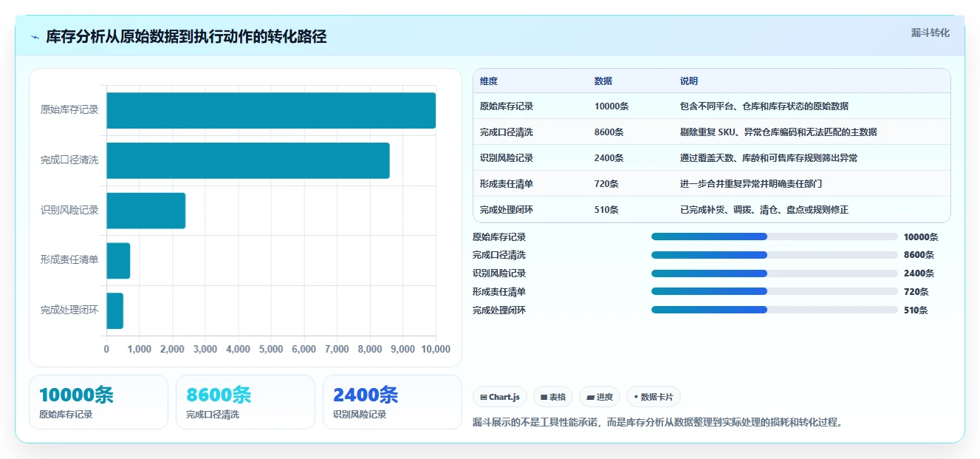Click the 8600条 stat card
The width and height of the screenshot is (980, 459).
click(245, 402)
